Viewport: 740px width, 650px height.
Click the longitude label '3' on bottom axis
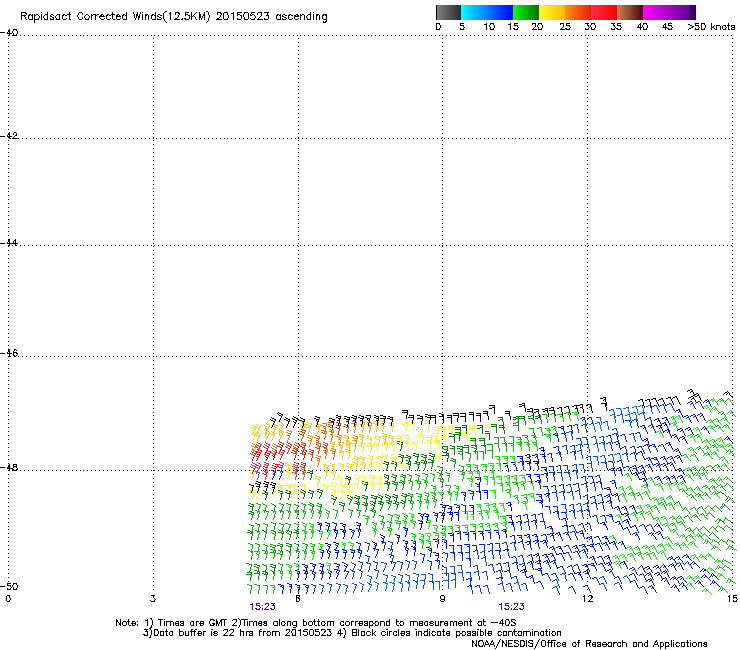pos(153,599)
